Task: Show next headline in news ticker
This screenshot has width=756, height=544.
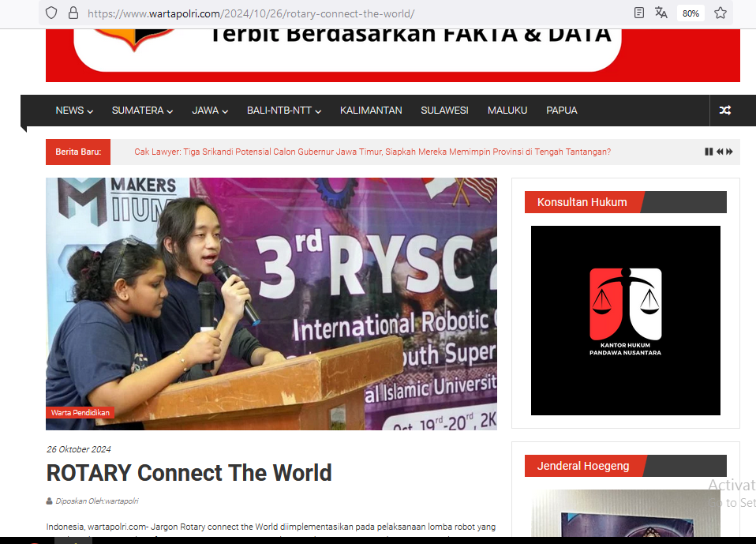Action: coord(730,152)
